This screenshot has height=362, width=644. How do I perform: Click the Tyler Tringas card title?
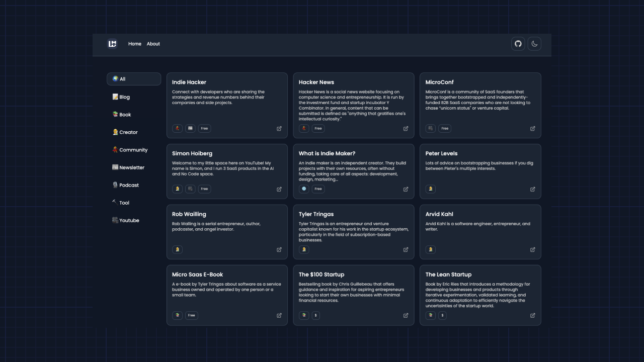316,214
